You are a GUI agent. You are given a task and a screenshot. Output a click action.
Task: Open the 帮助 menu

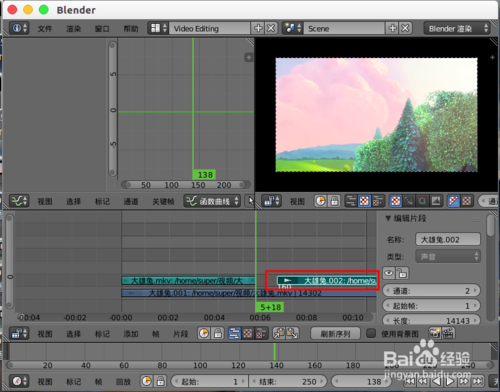coord(131,29)
